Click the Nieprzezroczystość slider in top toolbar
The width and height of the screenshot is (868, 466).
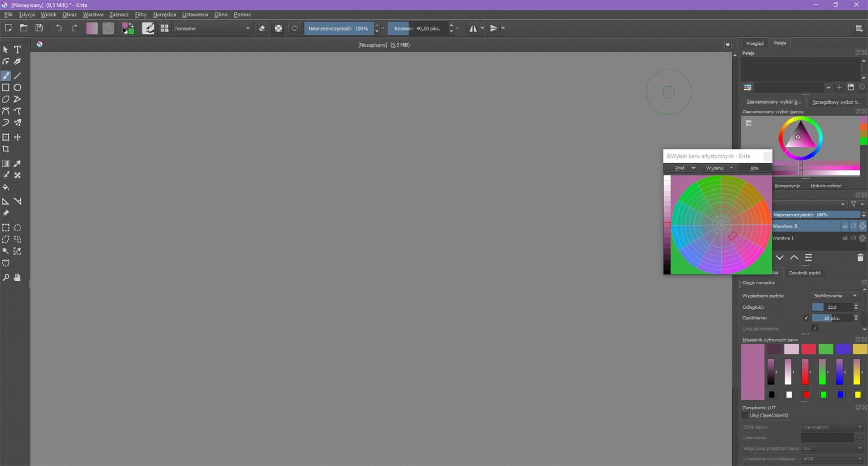(x=338, y=28)
